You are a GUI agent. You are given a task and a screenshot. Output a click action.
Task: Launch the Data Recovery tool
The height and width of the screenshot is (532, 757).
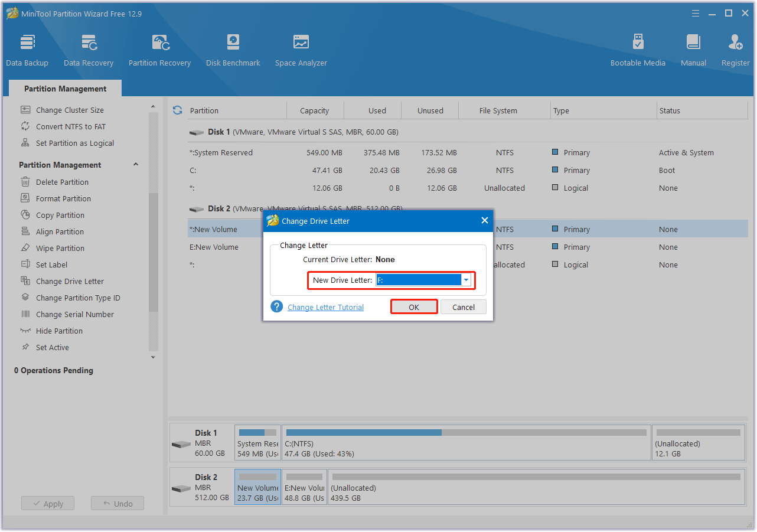pyautogui.click(x=89, y=50)
